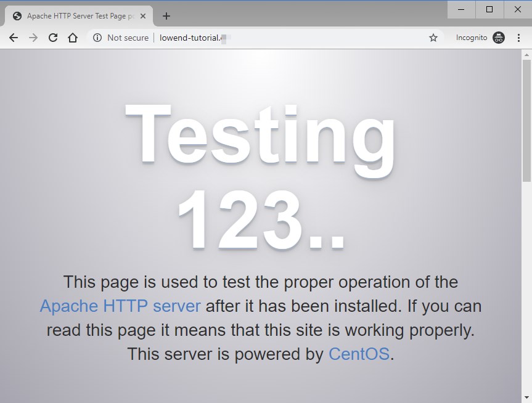Viewport: 532px width, 403px height.
Task: Open the Incognito profile indicator
Action: click(480, 38)
